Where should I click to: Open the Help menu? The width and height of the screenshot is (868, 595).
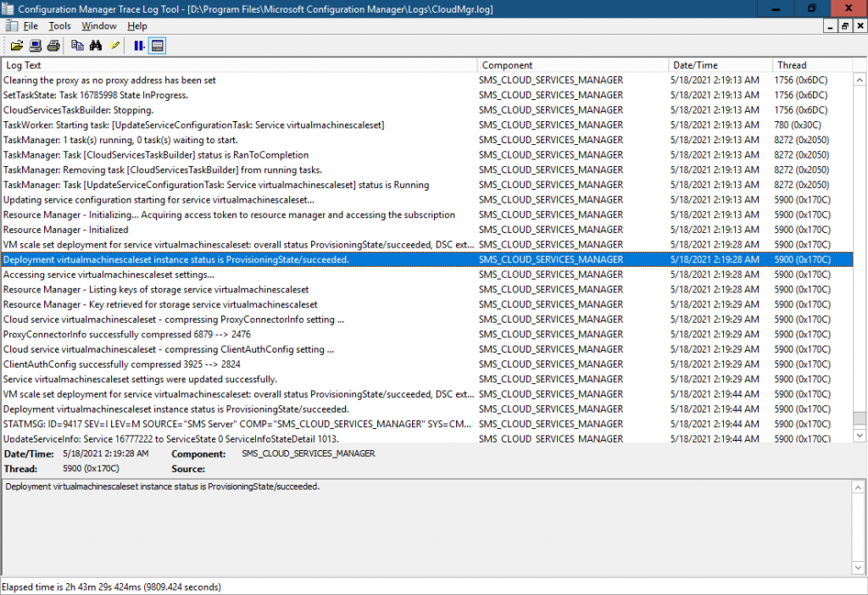pyautogui.click(x=136, y=25)
